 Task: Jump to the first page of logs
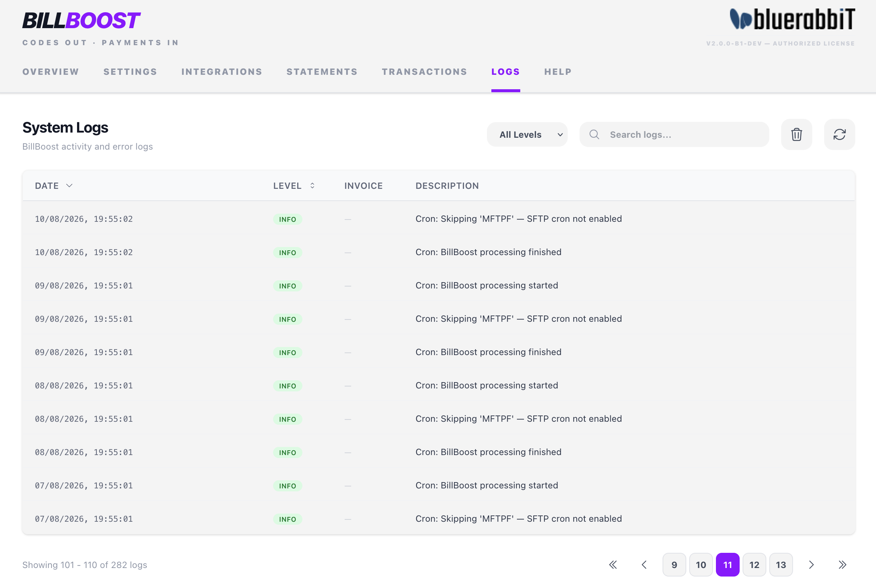(x=613, y=565)
